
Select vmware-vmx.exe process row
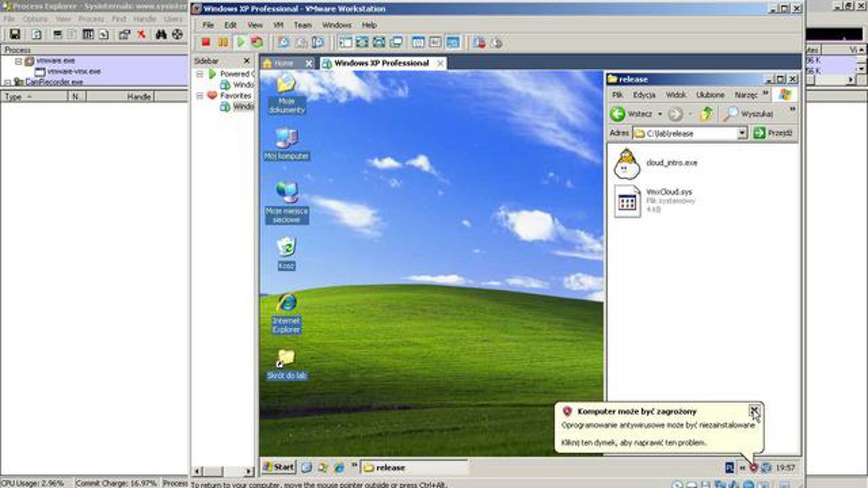click(74, 72)
